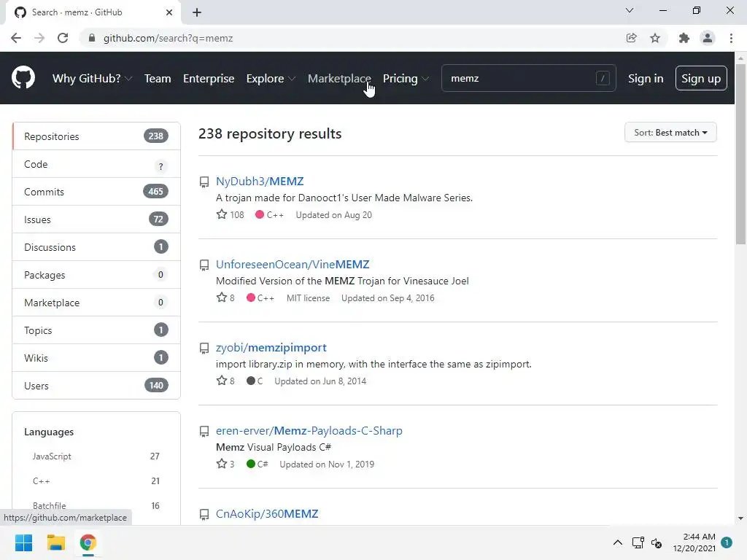Screen dimensions: 747x560
Task: Click the share page icon in address bar
Action: [x=631, y=38]
